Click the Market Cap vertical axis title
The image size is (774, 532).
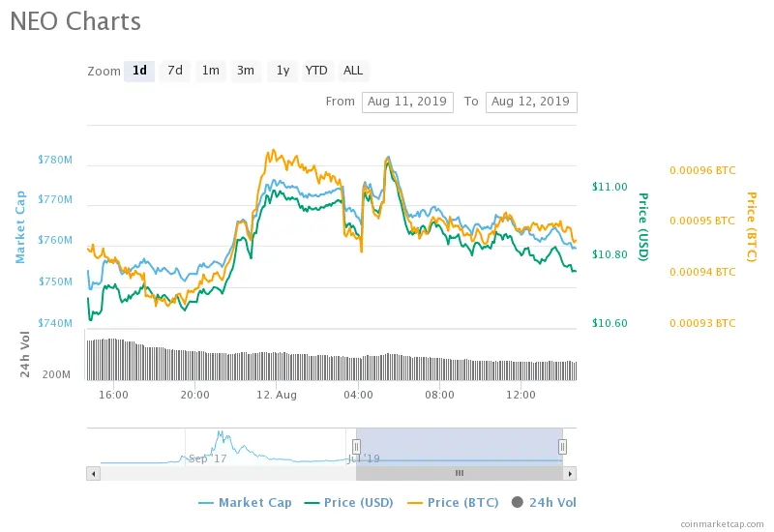[20, 227]
